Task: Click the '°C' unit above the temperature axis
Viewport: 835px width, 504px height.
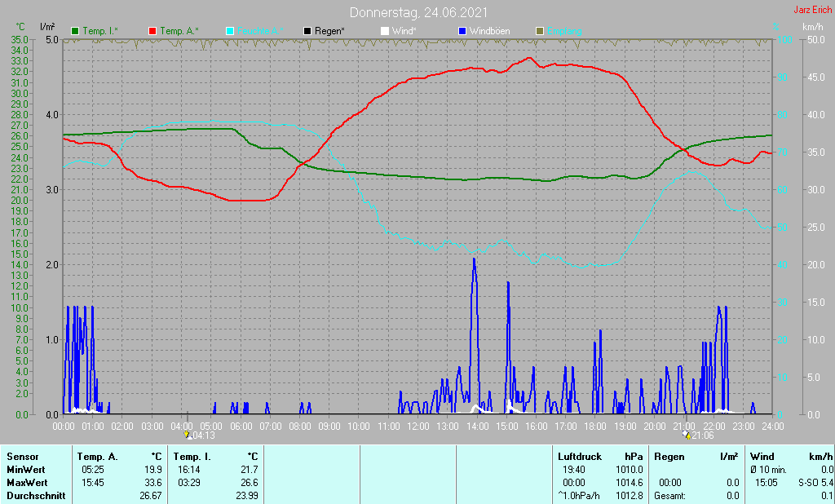Action: (20, 27)
